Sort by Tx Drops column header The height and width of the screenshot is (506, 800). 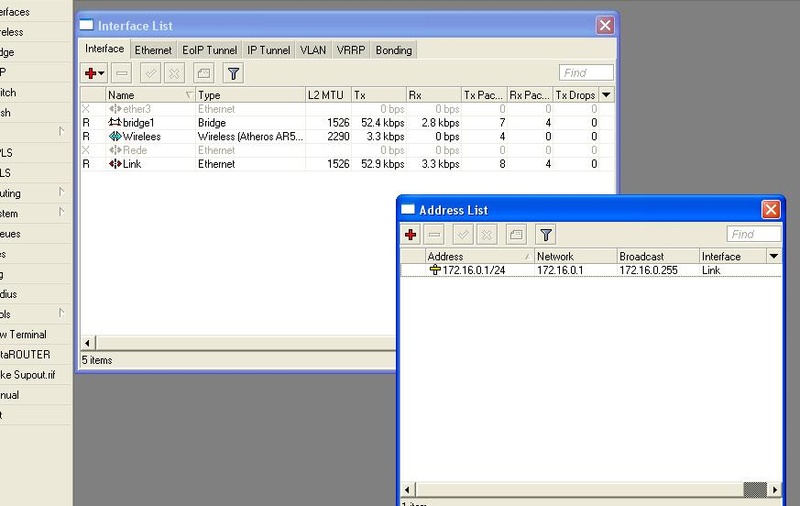click(576, 95)
